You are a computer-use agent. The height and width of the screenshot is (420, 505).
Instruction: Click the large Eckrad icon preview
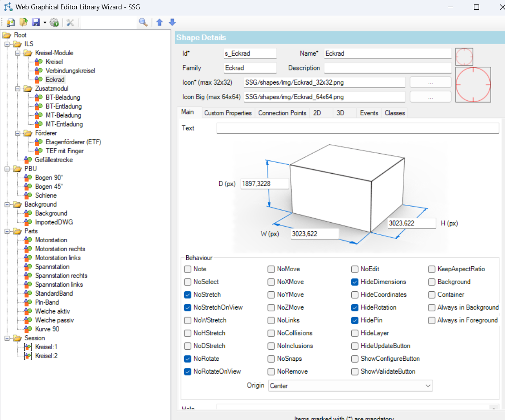point(473,85)
